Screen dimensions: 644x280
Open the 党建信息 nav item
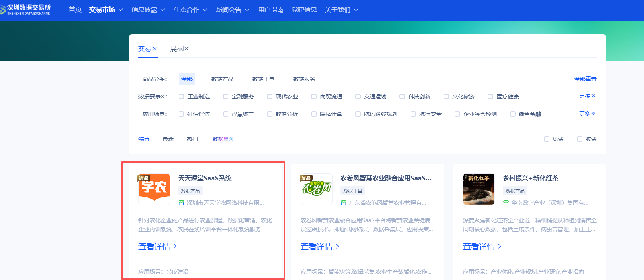coord(304,10)
